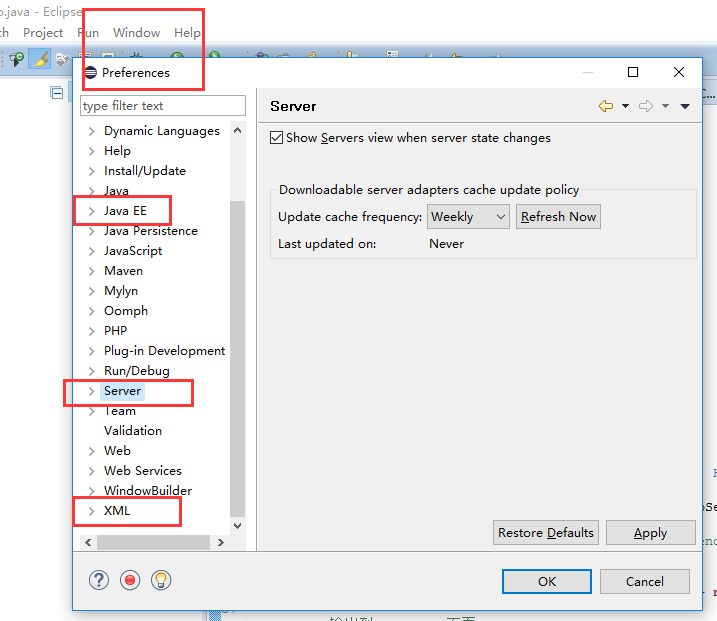Select Plug-in Development item

pyautogui.click(x=164, y=351)
